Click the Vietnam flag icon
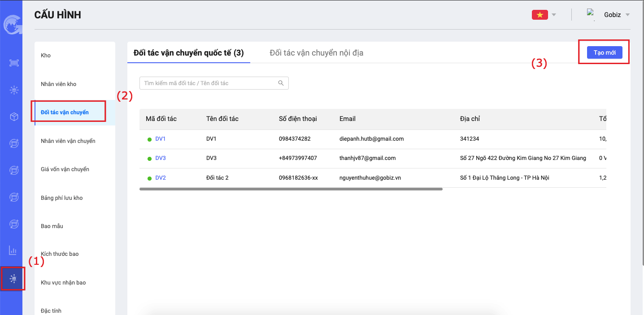 tap(540, 15)
